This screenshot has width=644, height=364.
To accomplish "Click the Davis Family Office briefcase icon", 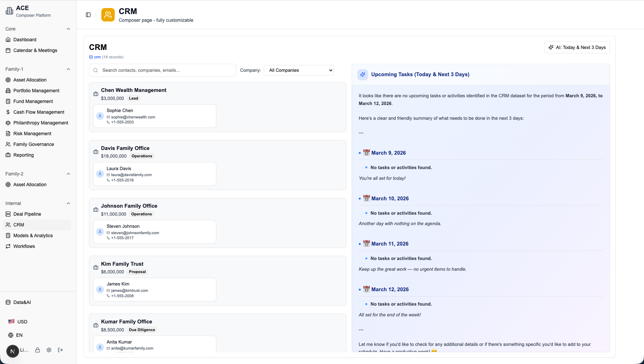I will pyautogui.click(x=96, y=152).
